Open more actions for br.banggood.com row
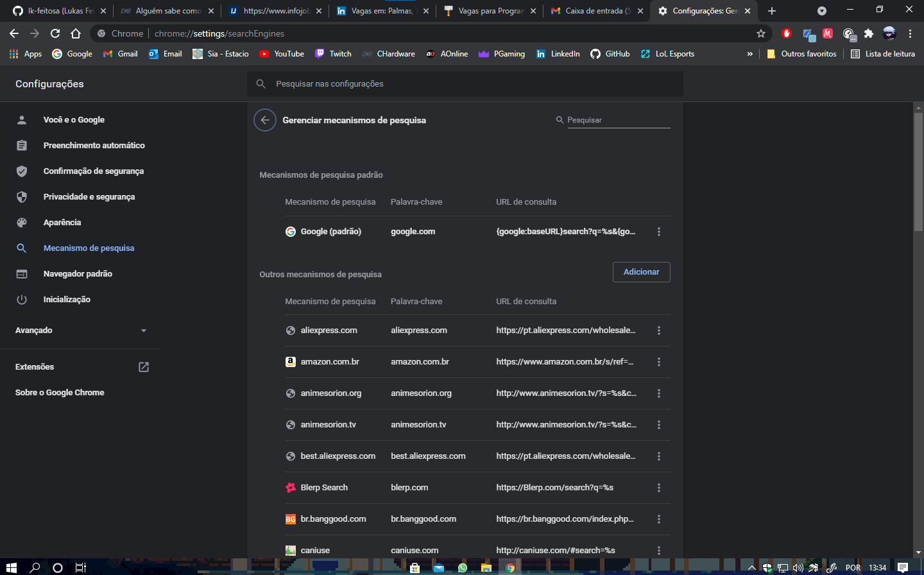This screenshot has width=924, height=575. point(659,519)
